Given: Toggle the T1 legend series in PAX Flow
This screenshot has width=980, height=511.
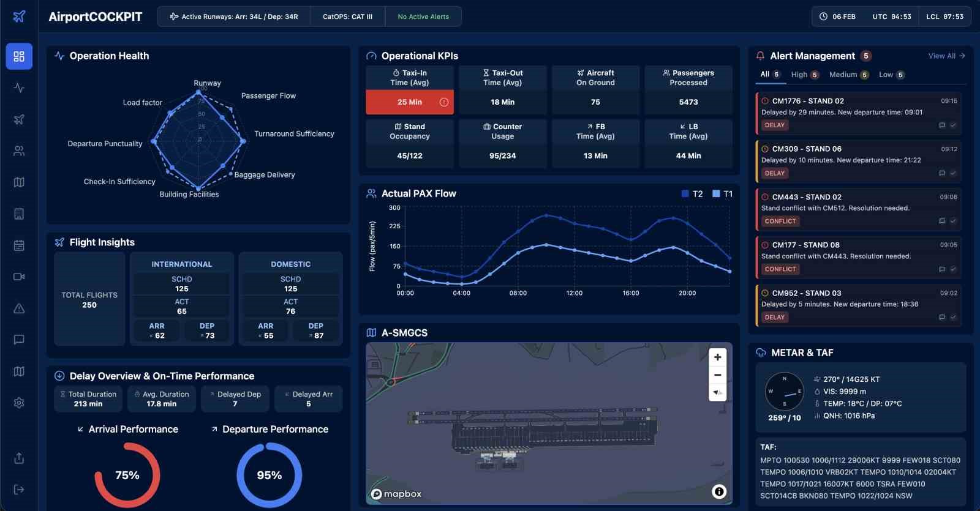Looking at the screenshot, I should pos(723,194).
